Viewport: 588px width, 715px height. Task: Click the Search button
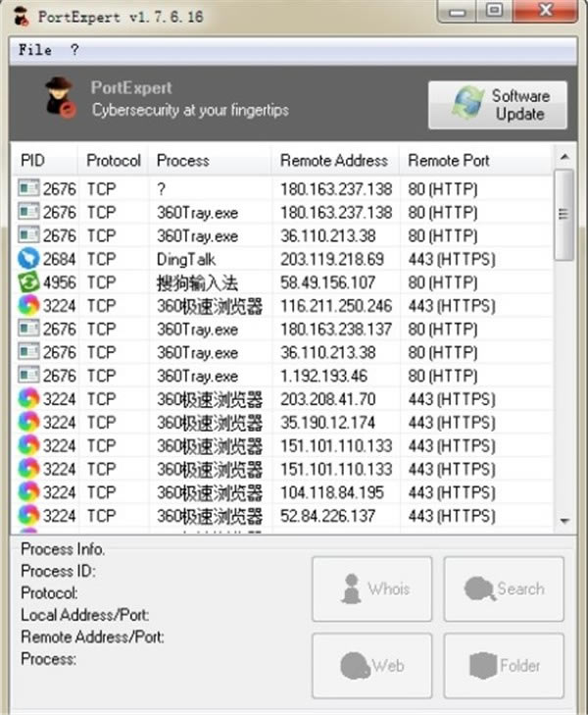[x=504, y=588]
